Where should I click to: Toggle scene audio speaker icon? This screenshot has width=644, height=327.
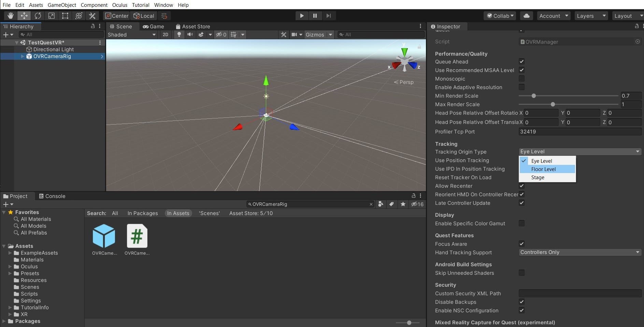[190, 34]
